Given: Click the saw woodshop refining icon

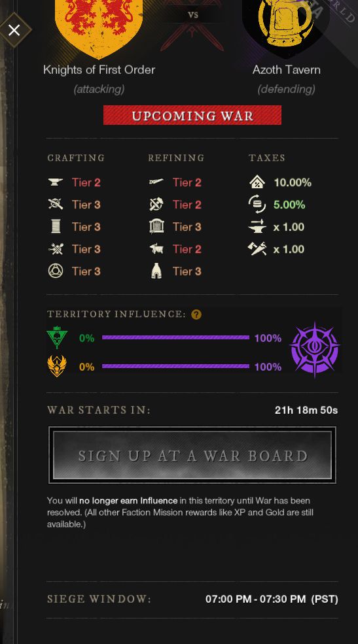Looking at the screenshot, I should coord(156,182).
